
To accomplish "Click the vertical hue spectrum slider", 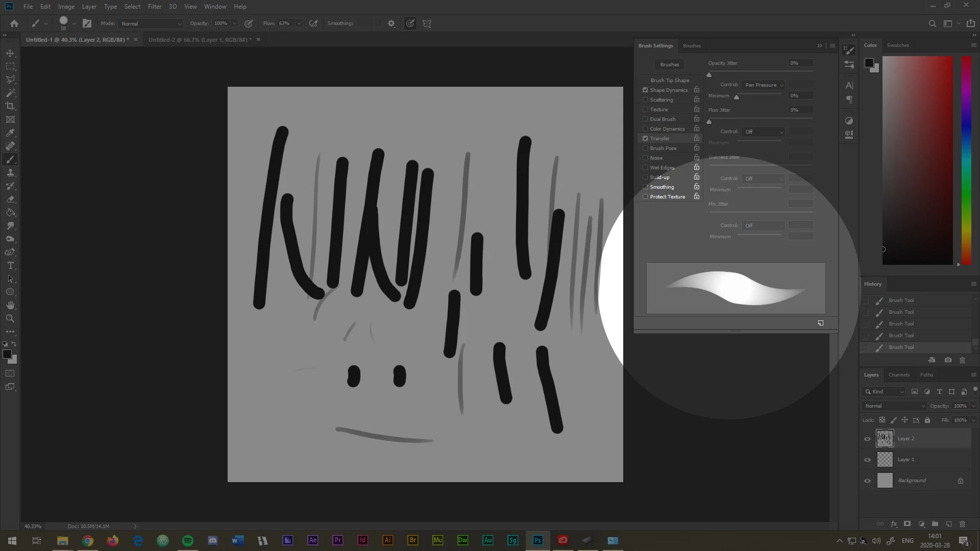I will 966,160.
